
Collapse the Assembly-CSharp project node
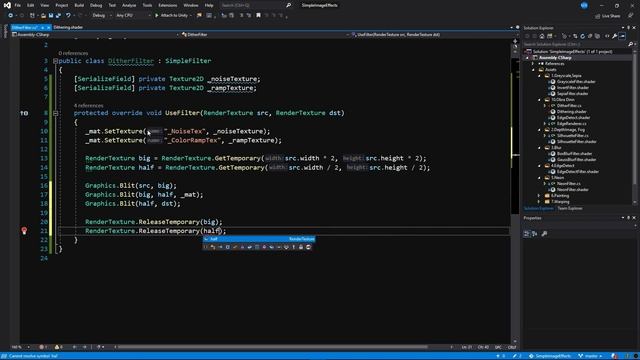(527, 58)
